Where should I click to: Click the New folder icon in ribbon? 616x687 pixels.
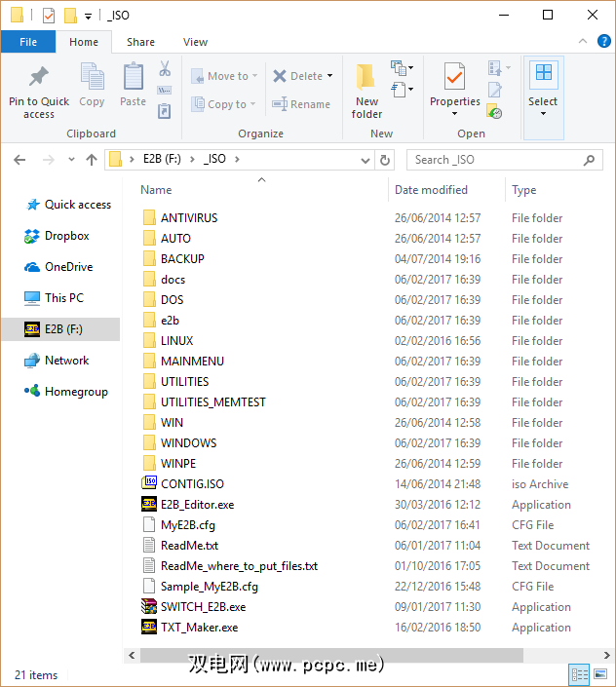click(366, 76)
